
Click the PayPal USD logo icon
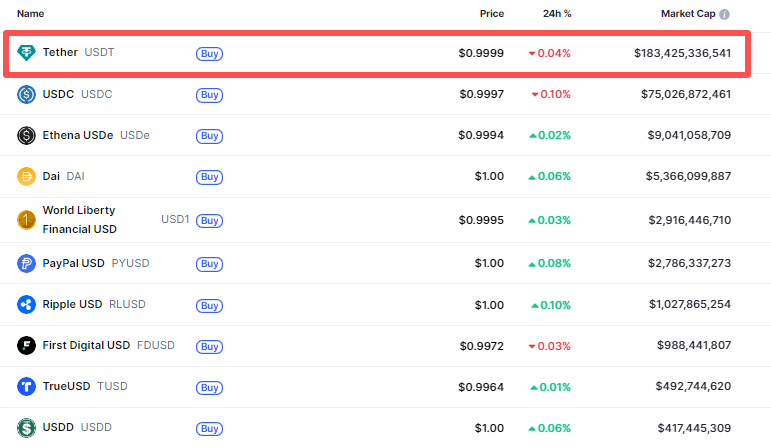[27, 264]
